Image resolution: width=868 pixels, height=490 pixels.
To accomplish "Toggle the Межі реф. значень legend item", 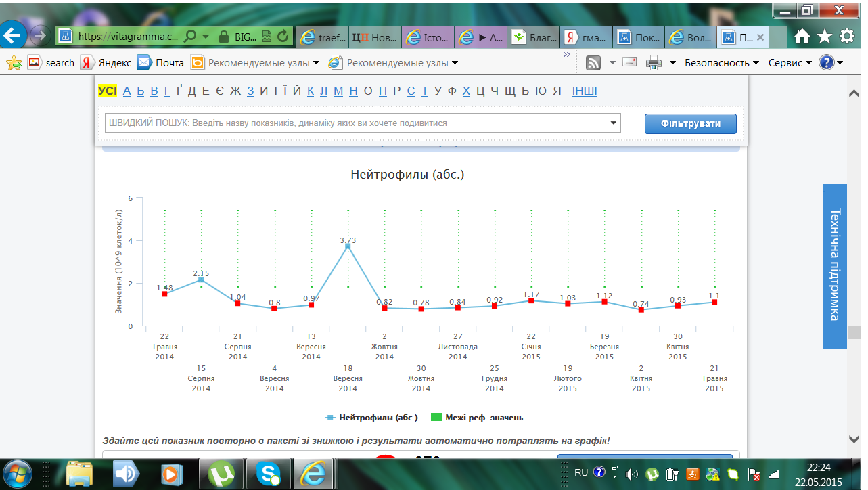I will [x=477, y=418].
